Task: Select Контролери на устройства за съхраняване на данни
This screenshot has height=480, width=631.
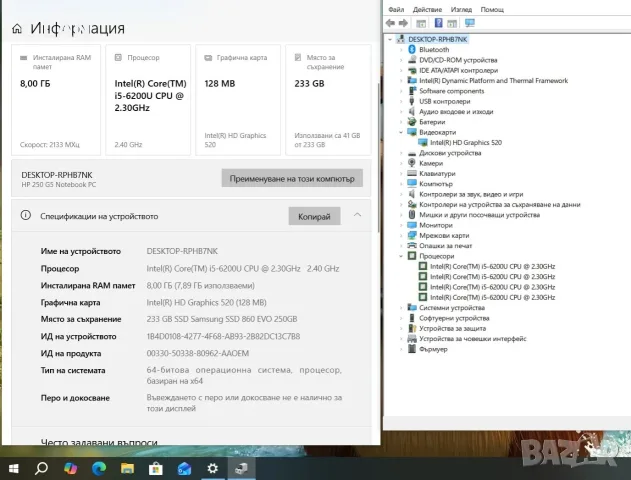Action: 500,204
